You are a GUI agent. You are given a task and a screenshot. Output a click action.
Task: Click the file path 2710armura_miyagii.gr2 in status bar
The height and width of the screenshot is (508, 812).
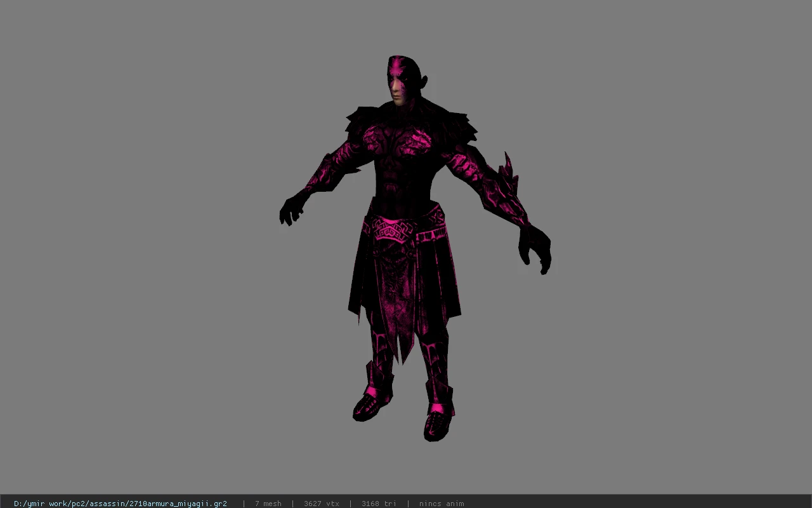[x=121, y=504]
